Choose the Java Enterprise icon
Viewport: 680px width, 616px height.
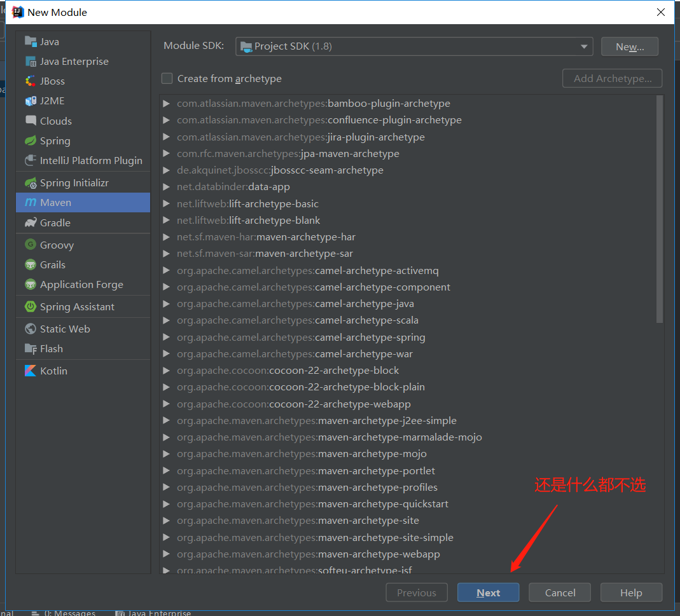tap(31, 62)
